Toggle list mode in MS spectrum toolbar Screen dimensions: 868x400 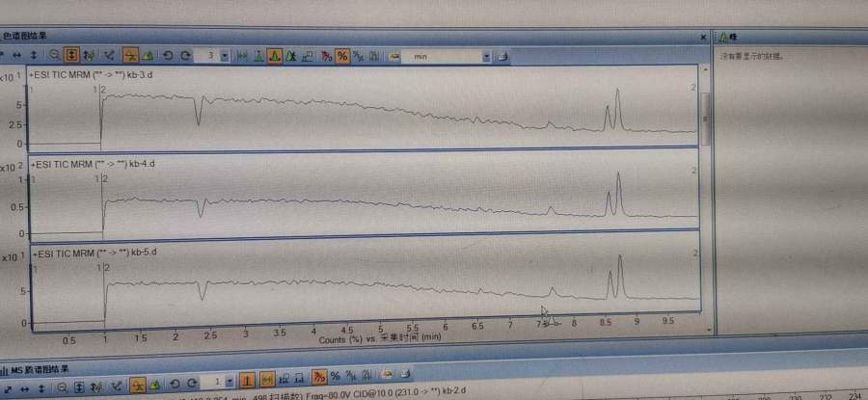pyautogui.click(x=138, y=386)
